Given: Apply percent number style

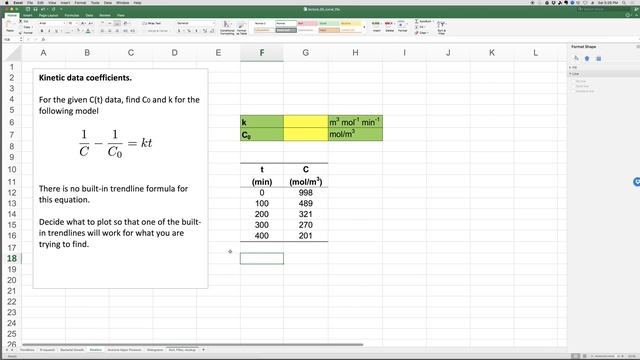Looking at the screenshot, I should (189, 31).
